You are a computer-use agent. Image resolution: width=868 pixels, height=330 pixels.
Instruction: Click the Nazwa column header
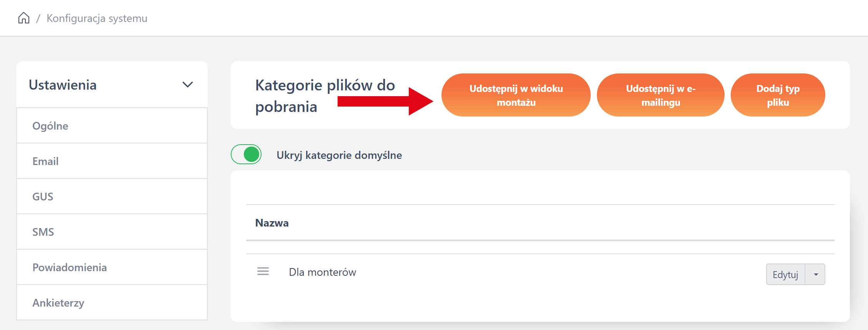pos(272,223)
